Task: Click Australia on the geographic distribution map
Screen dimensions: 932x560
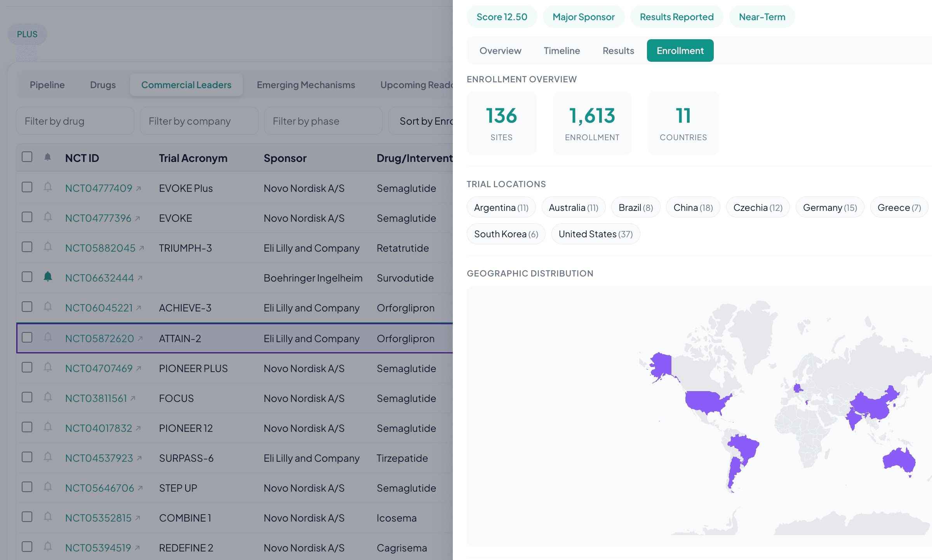Action: (x=899, y=461)
